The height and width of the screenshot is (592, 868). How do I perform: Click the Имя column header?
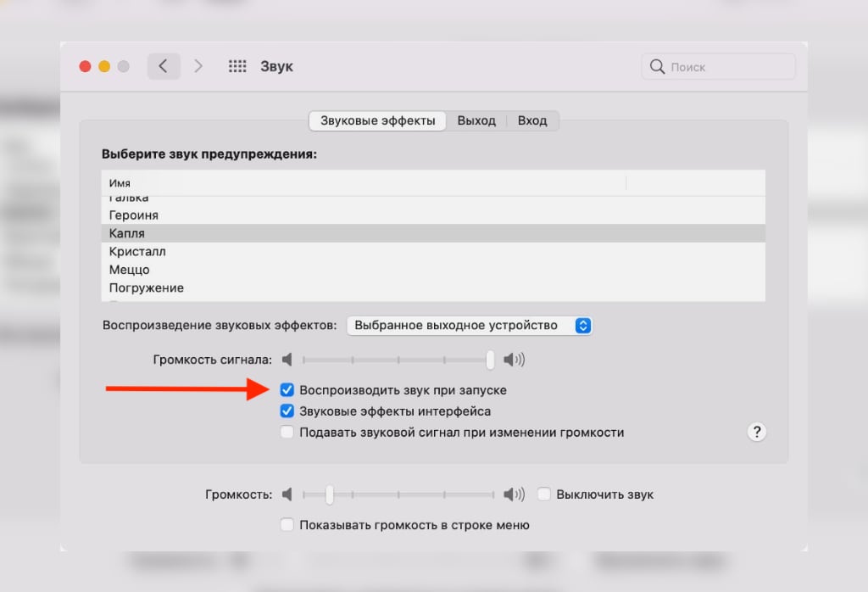tap(364, 182)
